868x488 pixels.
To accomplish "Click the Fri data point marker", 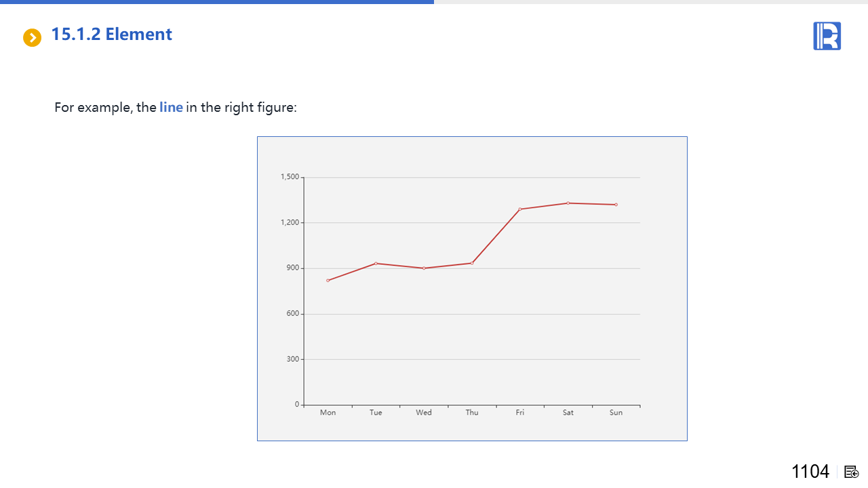I will [x=520, y=209].
